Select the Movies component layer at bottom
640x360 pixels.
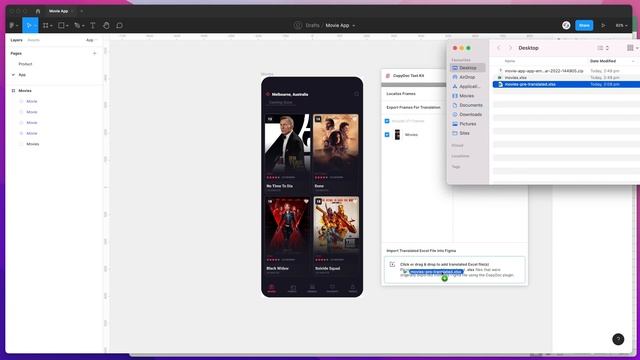click(33, 144)
